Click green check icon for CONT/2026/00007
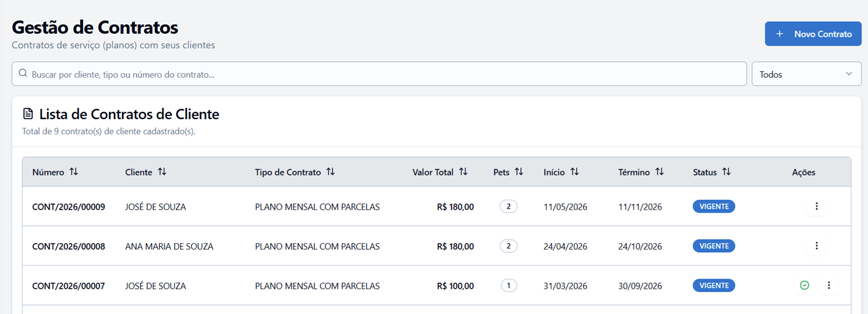 [x=805, y=285]
